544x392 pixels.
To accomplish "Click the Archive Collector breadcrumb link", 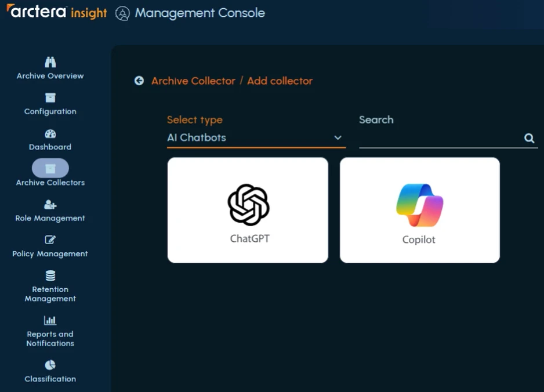I will (193, 81).
